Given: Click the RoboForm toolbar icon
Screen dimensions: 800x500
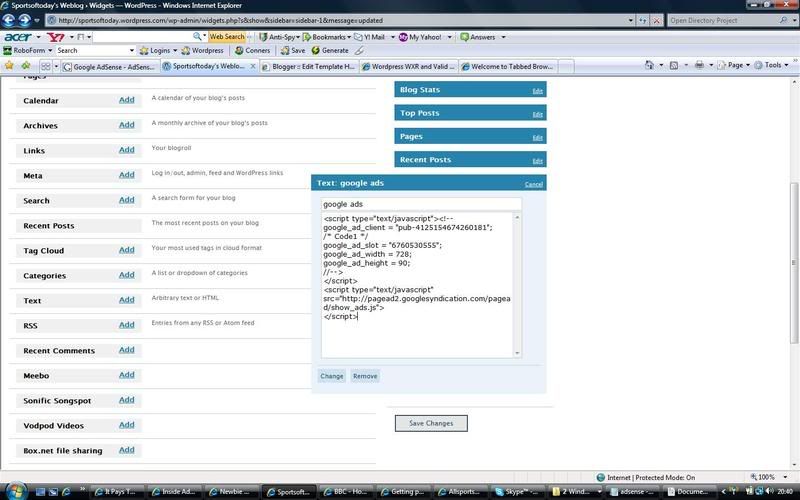Looking at the screenshot, I should [x=7, y=51].
